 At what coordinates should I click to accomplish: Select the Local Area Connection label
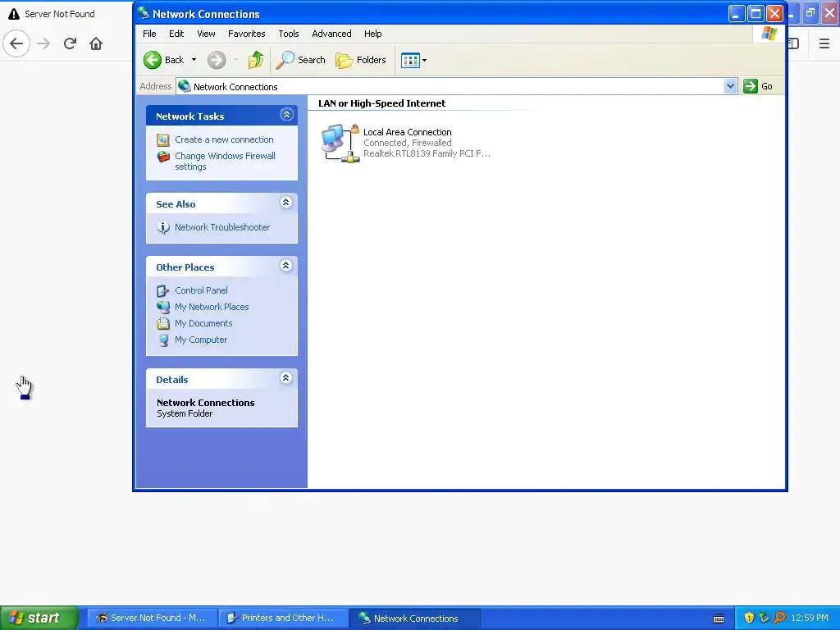pyautogui.click(x=407, y=132)
